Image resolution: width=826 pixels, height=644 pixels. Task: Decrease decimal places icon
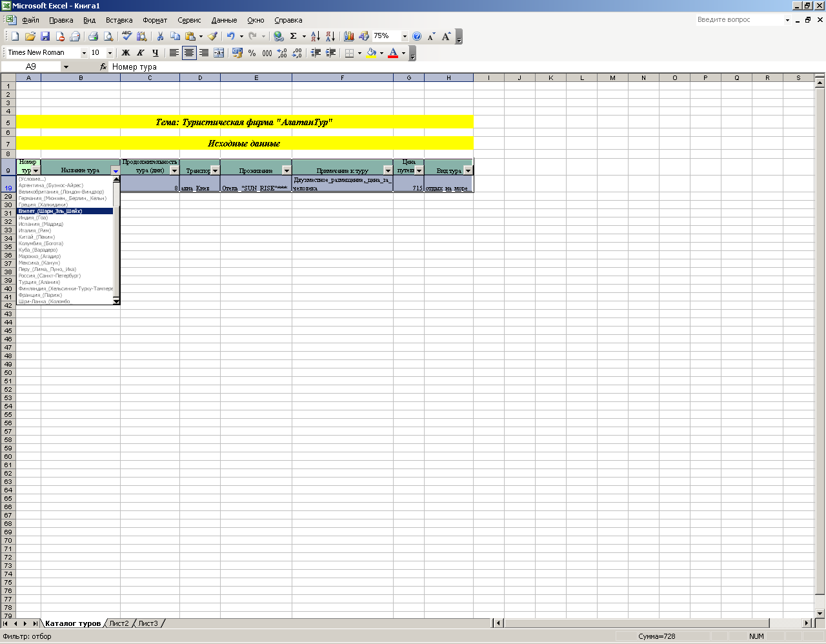click(297, 53)
